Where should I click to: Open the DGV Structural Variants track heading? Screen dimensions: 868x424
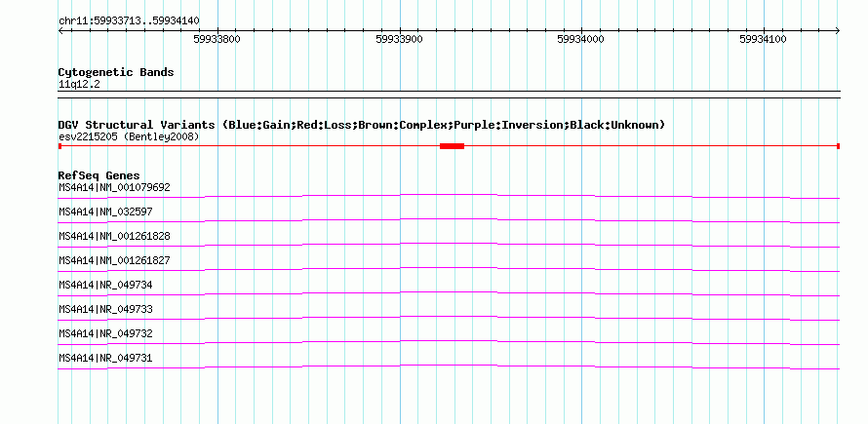pyautogui.click(x=362, y=125)
